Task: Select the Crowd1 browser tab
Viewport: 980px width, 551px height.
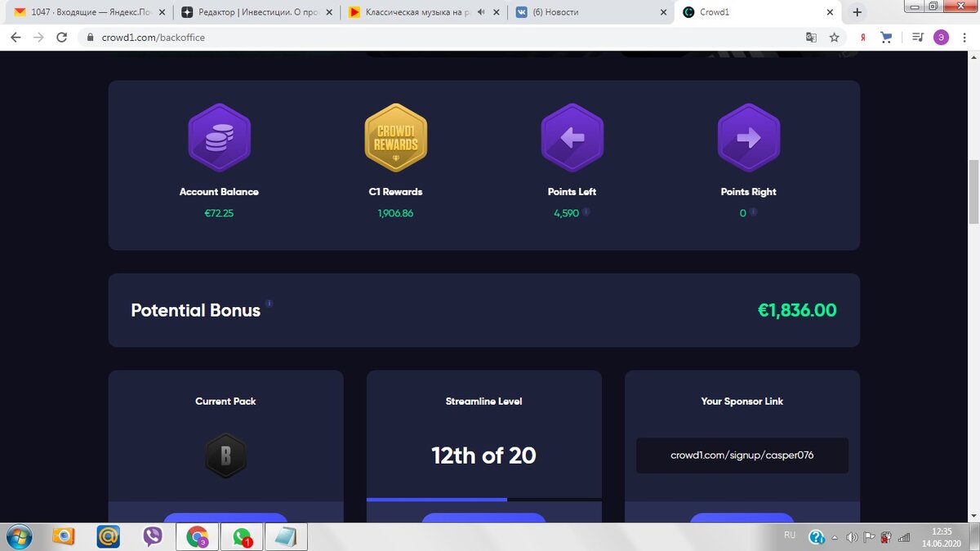Action: [x=756, y=12]
